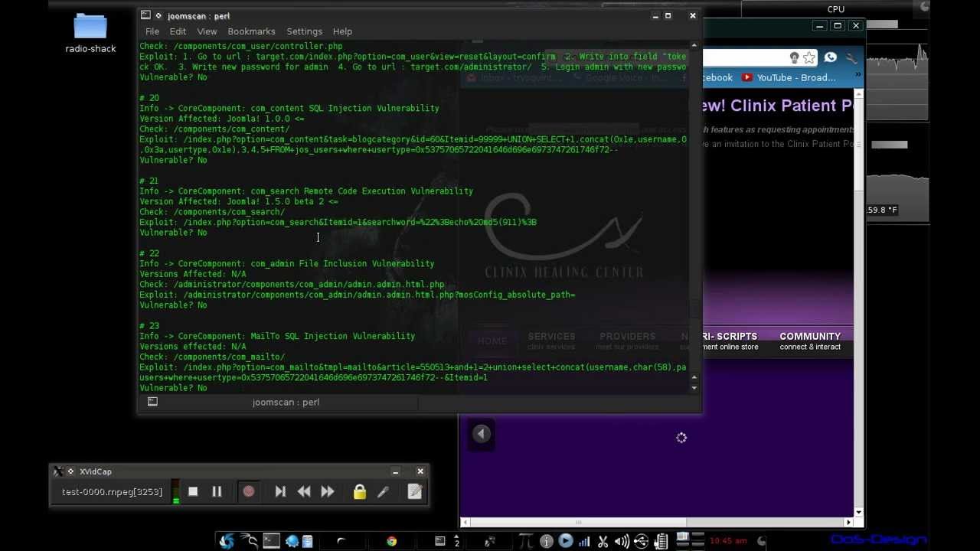
Task: Click the pin icon in terminal title bar
Action: [x=158, y=15]
